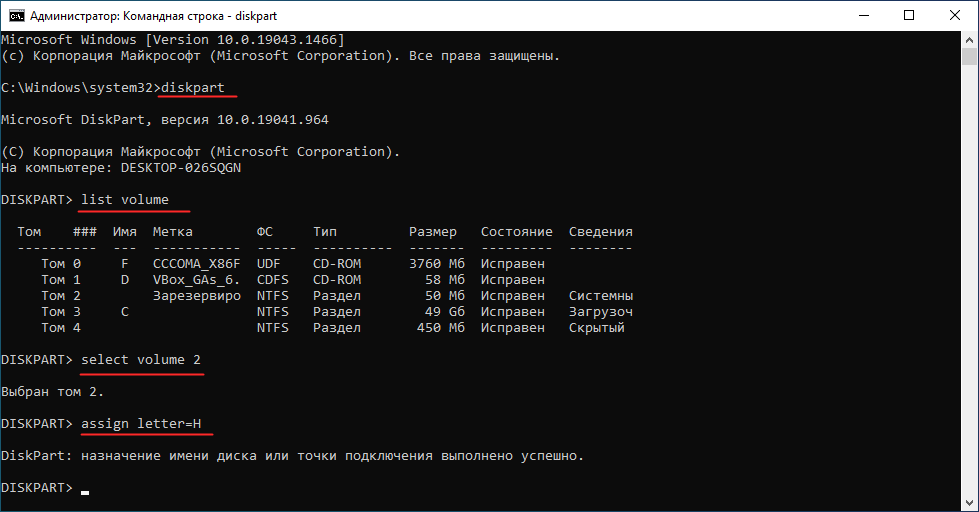Screen dimensions: 979x512
Task: Click the size value '58 Мб'
Action: (x=445, y=280)
